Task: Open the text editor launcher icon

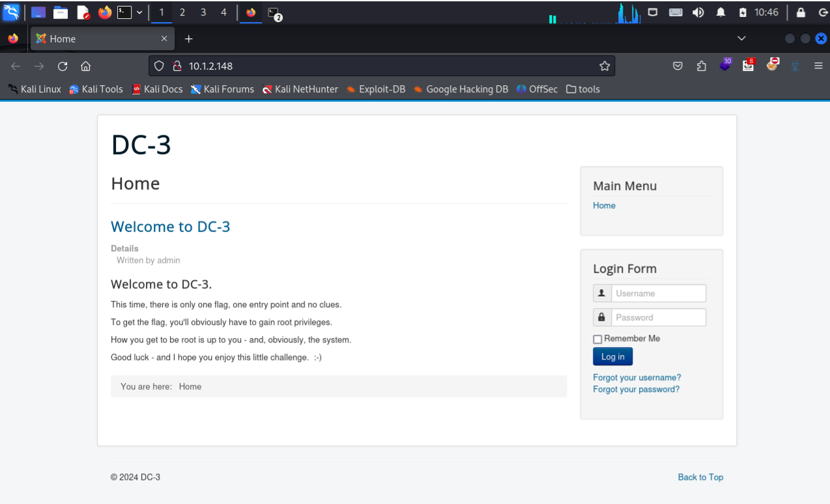Action: pyautogui.click(x=83, y=12)
